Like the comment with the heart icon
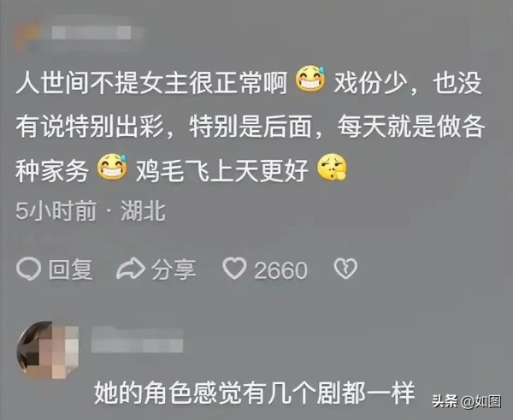 coord(234,269)
